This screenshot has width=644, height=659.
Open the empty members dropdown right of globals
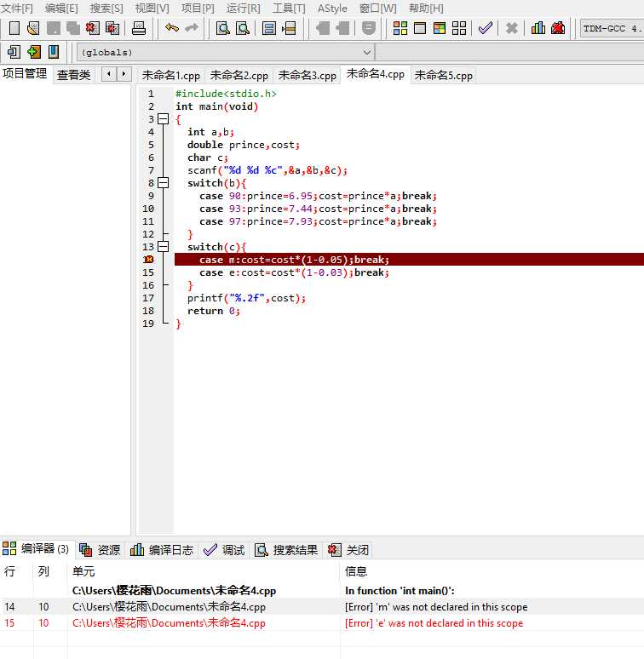509,53
